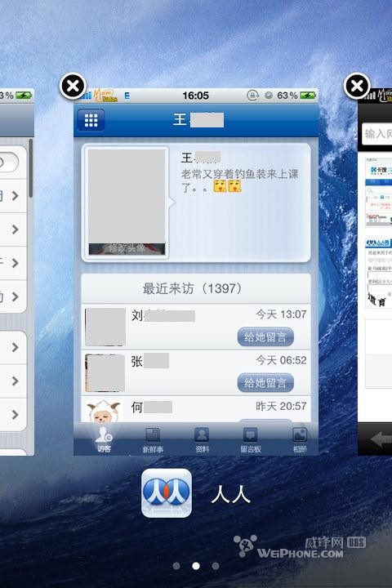Tap the 人人 app icon below the card
Viewport: 392px width, 588px height.
(167, 493)
